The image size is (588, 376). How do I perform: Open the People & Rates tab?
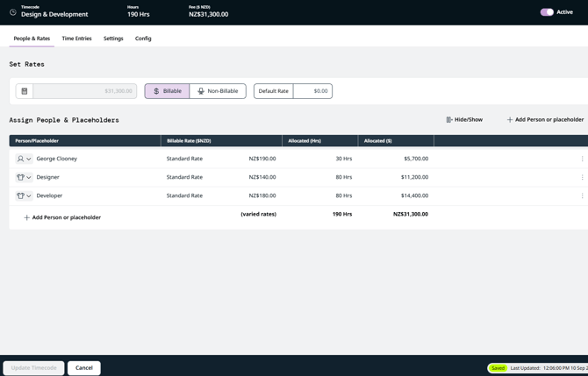click(32, 39)
